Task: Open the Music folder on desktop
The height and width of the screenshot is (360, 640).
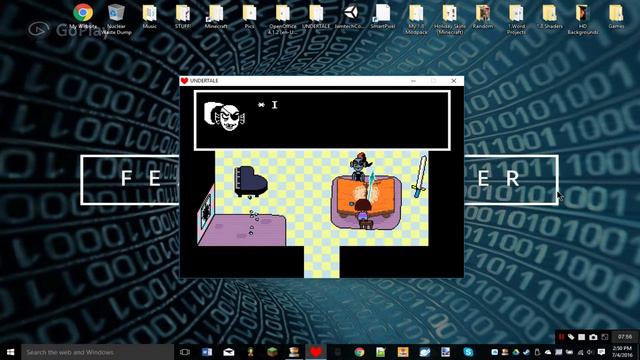Action: point(149,16)
